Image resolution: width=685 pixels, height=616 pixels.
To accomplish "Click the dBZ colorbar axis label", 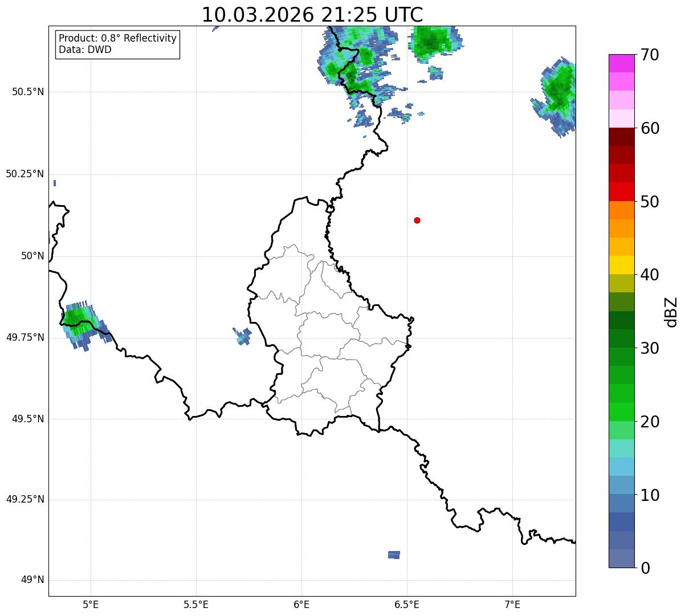I will [x=671, y=312].
